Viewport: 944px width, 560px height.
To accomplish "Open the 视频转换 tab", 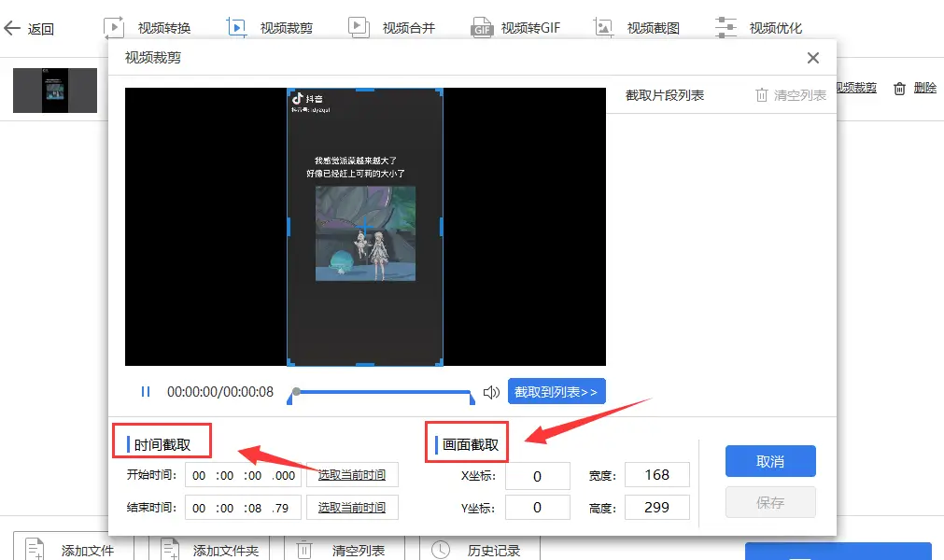I will click(148, 28).
